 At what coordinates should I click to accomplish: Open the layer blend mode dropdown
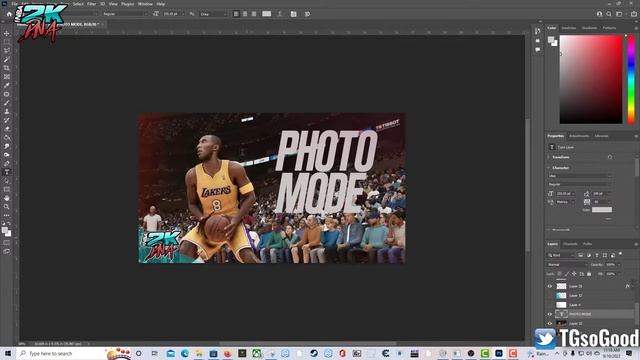(x=567, y=264)
